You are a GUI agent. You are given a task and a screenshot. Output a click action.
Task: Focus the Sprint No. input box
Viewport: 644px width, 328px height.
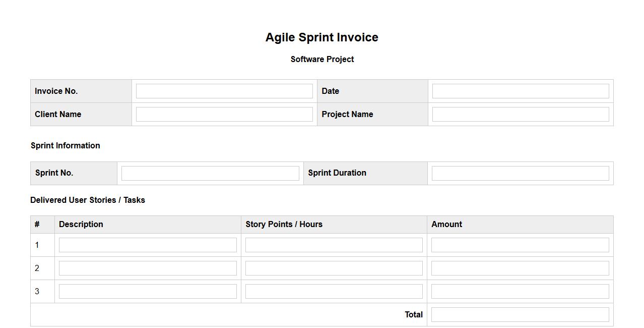(210, 174)
